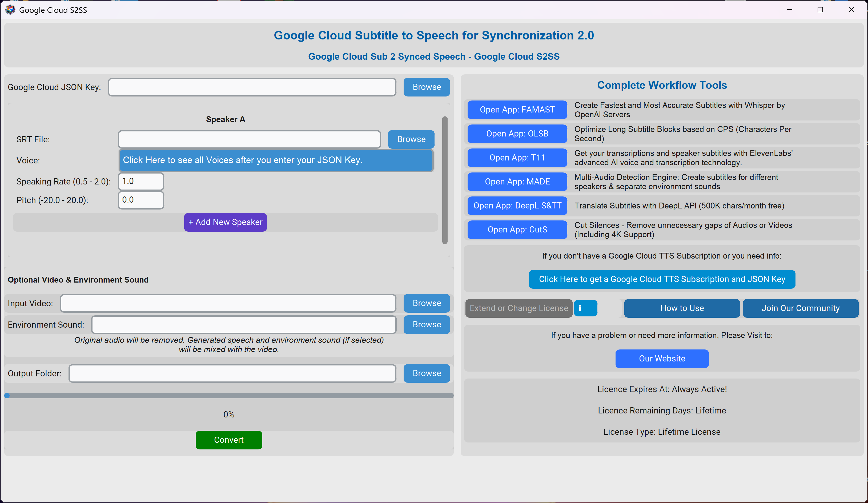Screen dimensions: 868x503
Task: Click the conversion progress bar
Action: click(x=229, y=396)
